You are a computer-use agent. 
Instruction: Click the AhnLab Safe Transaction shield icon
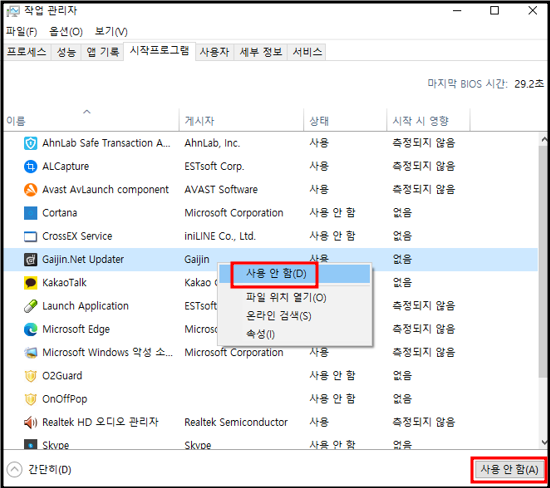31,143
